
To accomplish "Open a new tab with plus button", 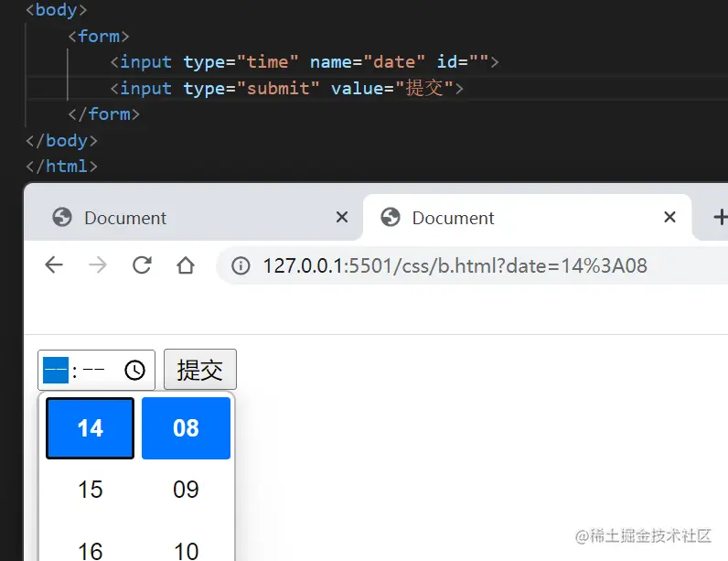I will coord(720,217).
